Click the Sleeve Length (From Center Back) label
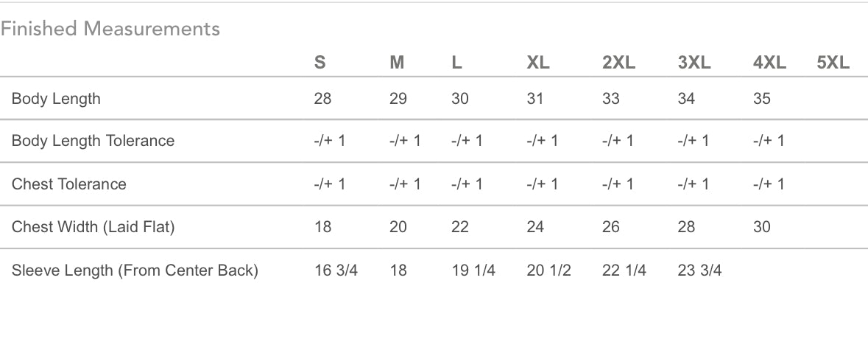 click(135, 271)
